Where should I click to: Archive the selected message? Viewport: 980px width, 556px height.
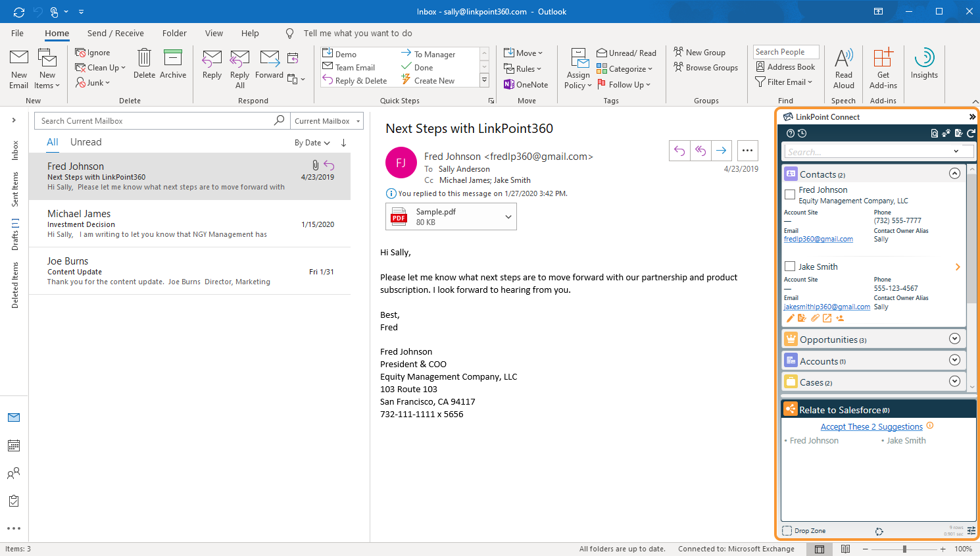[x=173, y=64]
